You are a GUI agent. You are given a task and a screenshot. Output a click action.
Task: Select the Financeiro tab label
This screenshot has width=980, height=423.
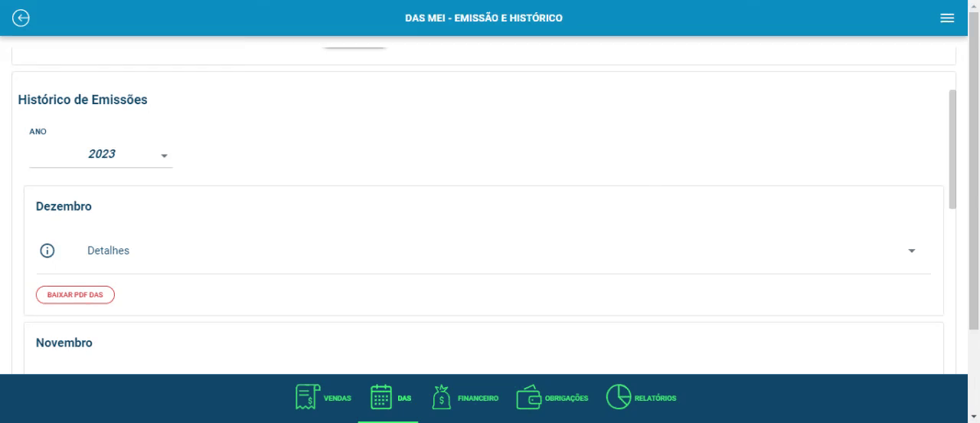pyautogui.click(x=478, y=398)
